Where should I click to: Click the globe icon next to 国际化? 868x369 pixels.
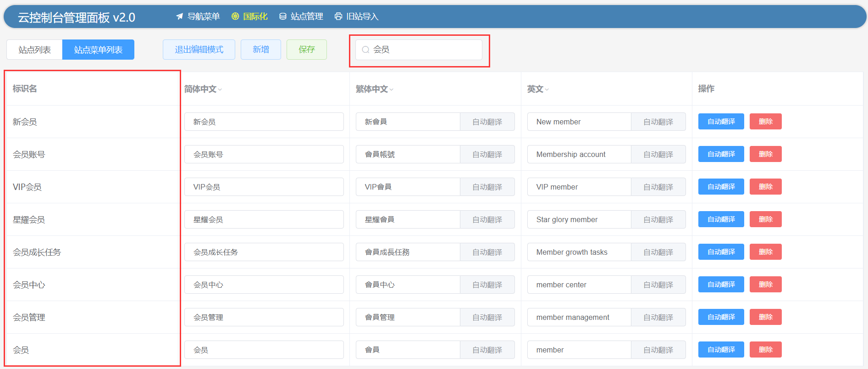(235, 17)
